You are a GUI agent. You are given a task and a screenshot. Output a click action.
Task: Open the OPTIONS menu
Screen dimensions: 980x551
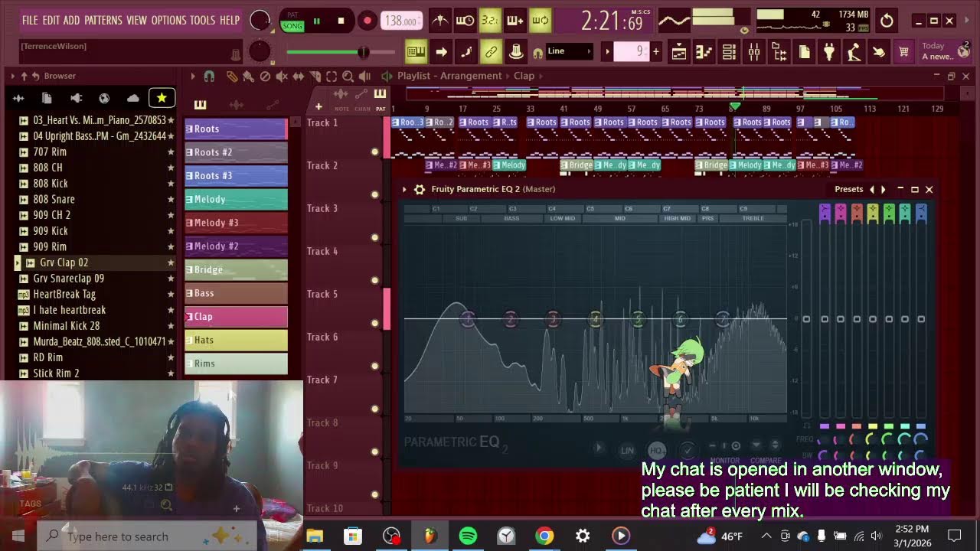pyautogui.click(x=168, y=20)
